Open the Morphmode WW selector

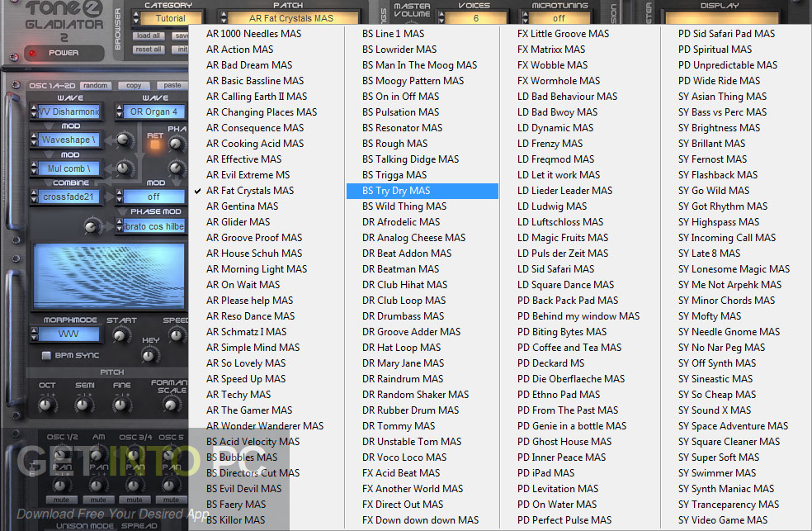tap(68, 334)
